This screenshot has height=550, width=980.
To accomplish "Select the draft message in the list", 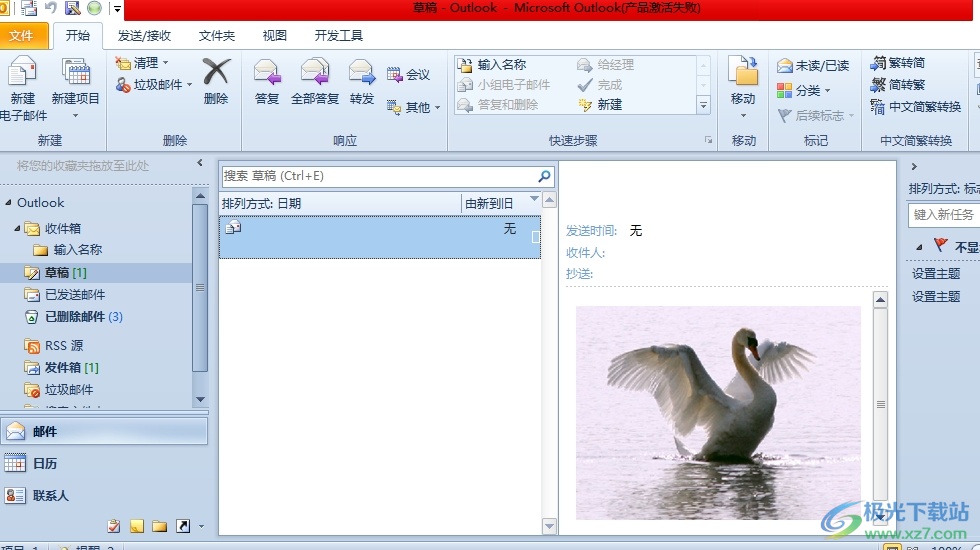I will pos(379,237).
